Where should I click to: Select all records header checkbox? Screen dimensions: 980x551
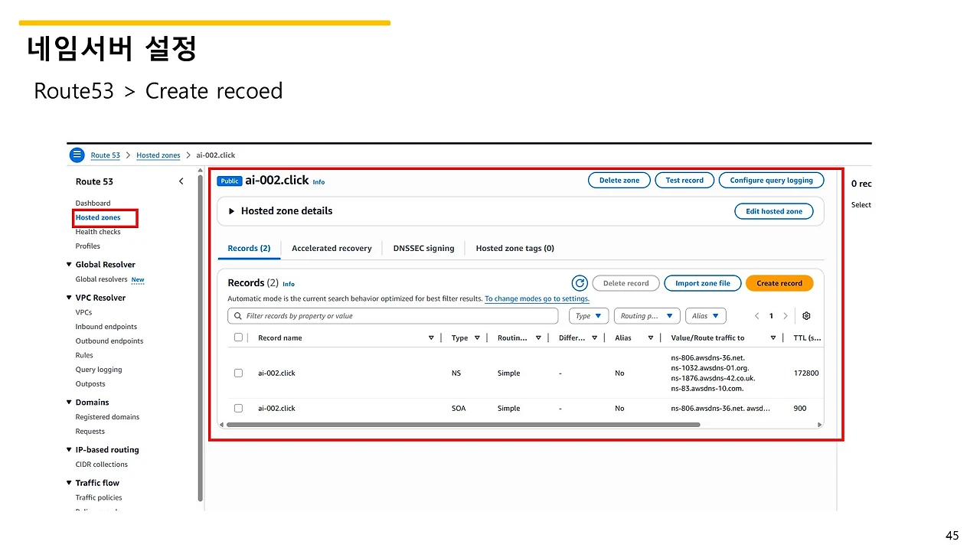[x=238, y=337]
